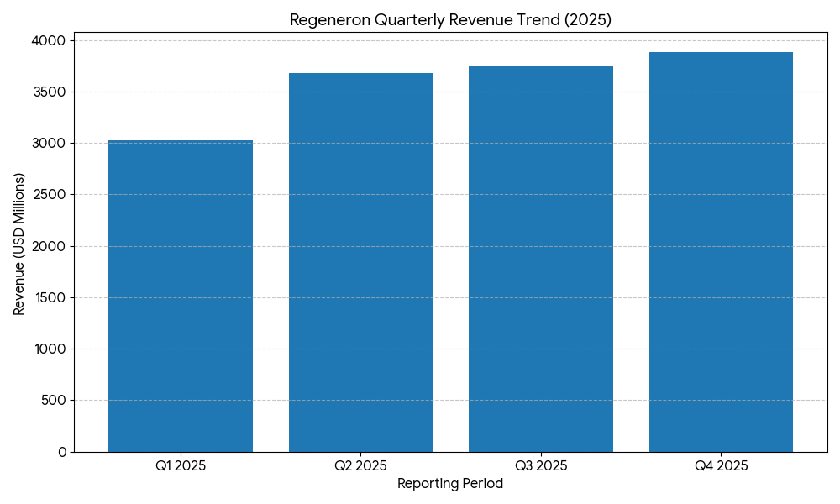The width and height of the screenshot is (840, 504).
Task: Click the 2000 y-axis tick label
Action: (x=51, y=247)
